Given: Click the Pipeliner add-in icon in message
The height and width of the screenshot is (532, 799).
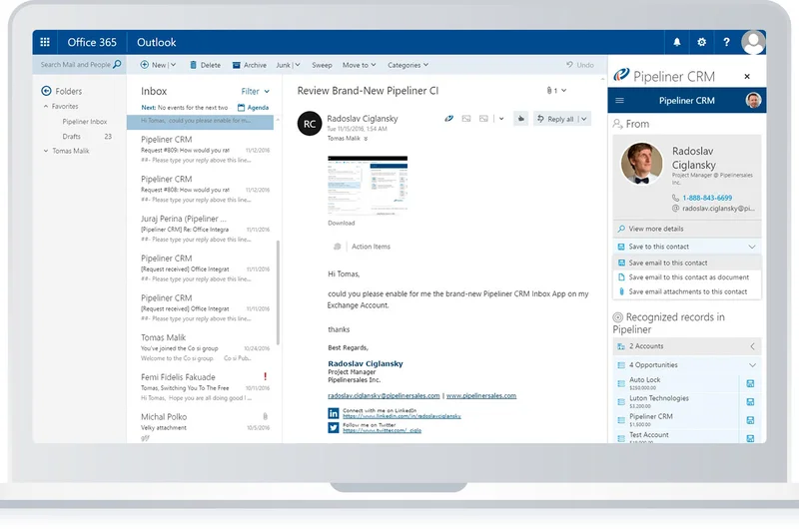Looking at the screenshot, I should [x=448, y=119].
